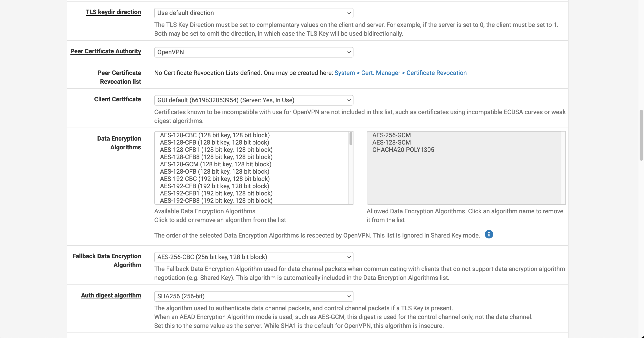Add AES-128-CBC from available algorithms list
Image resolution: width=644 pixels, height=338 pixels.
(x=215, y=135)
